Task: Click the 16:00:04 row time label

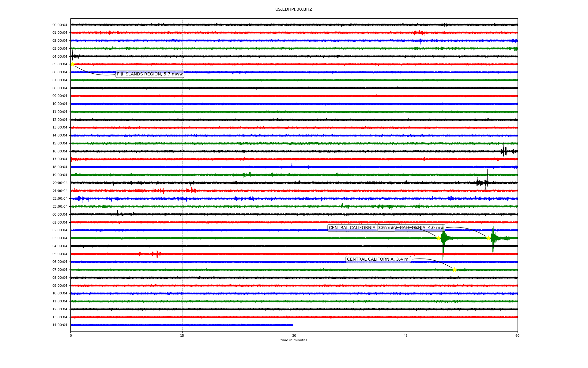Action: [60, 151]
